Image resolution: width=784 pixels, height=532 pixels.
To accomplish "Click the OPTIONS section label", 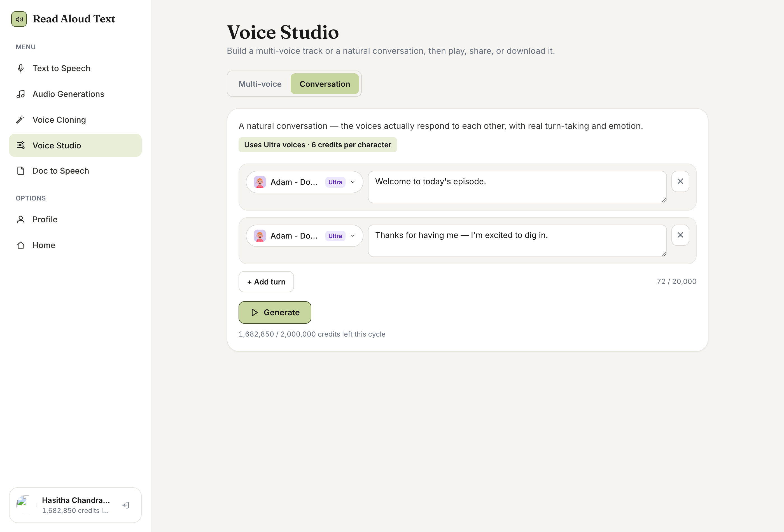I will click(x=31, y=198).
